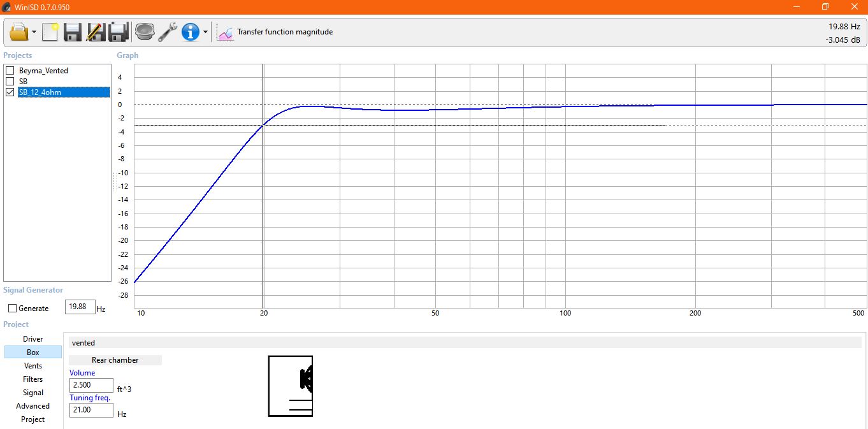Click the blue info icon
This screenshot has height=429, width=868.
[x=191, y=31]
